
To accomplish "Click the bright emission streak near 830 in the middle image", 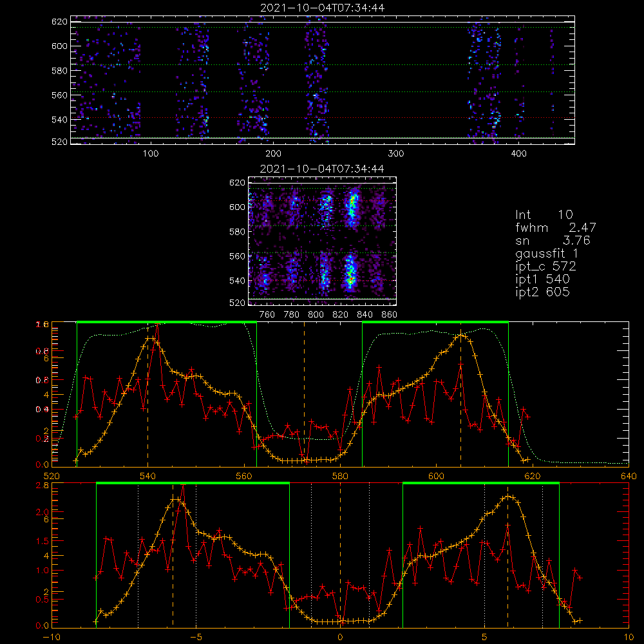I will [351, 240].
